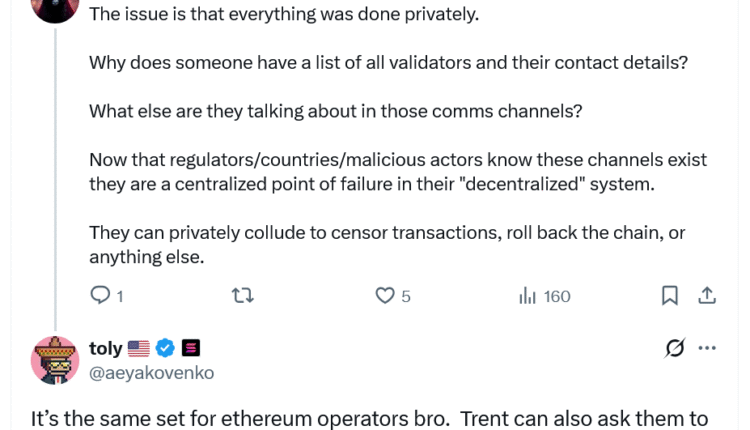Open Grok icon on toly's tweet
This screenshot has height=430, width=750.
(x=675, y=348)
